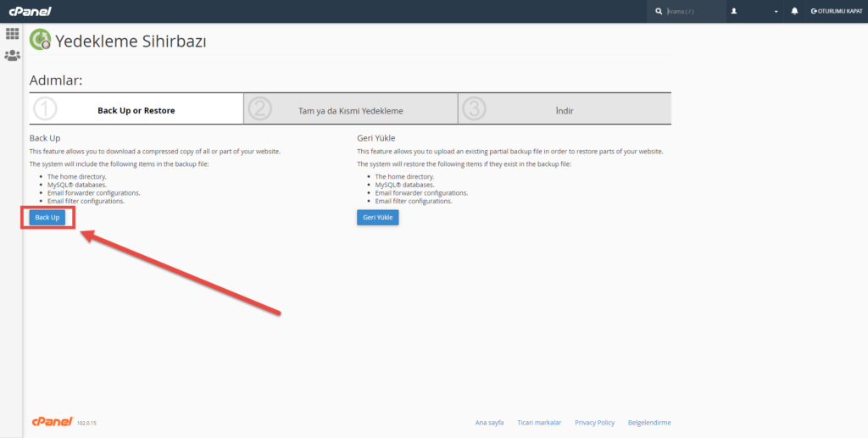Viewport: 868px width, 438px height.
Task: Open the Ana sayfa footer link
Action: 489,422
